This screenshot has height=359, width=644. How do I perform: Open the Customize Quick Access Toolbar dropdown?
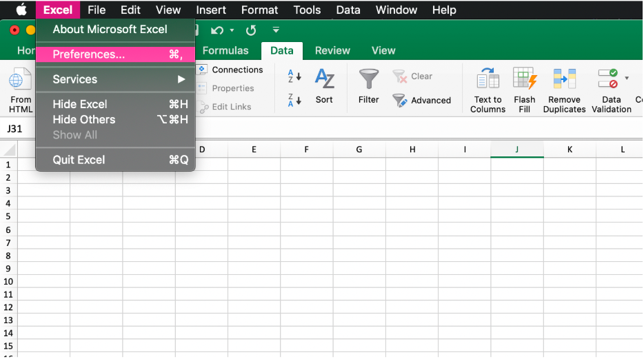pyautogui.click(x=276, y=30)
